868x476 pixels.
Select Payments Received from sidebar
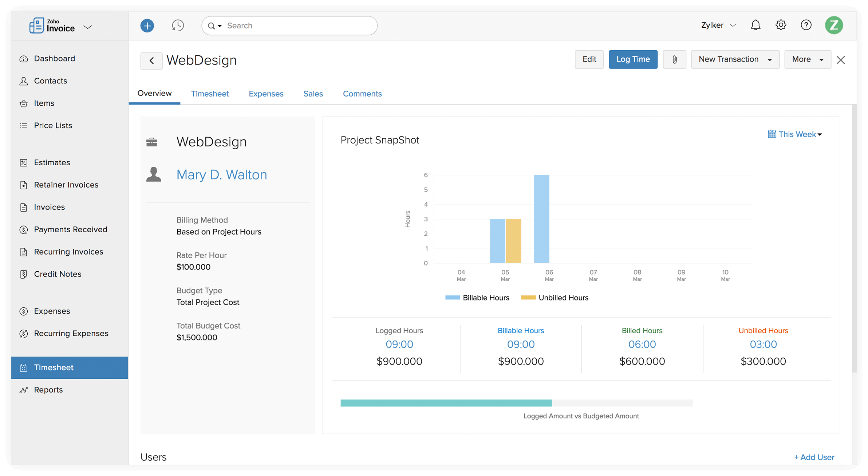point(70,229)
